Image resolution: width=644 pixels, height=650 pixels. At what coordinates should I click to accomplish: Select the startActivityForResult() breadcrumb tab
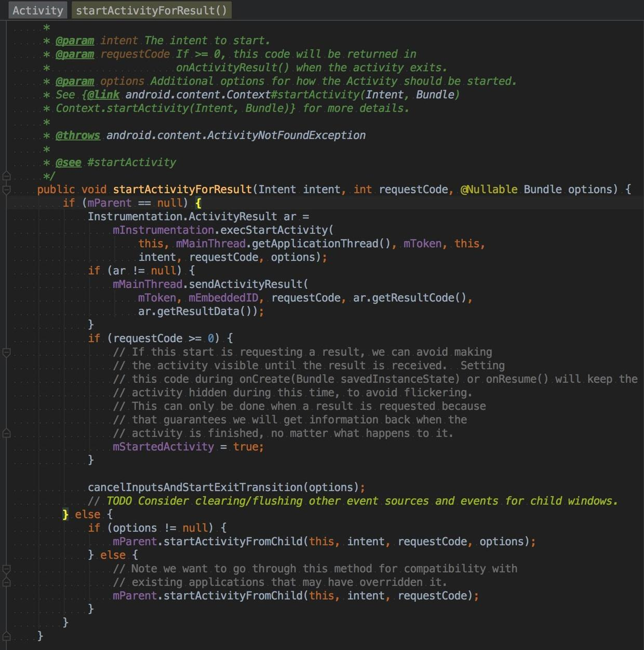tap(151, 10)
